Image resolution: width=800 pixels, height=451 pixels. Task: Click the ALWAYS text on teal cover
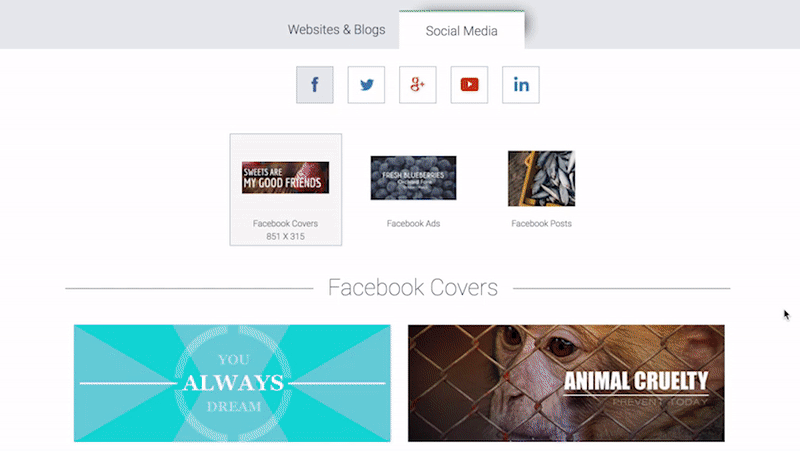coord(233,383)
